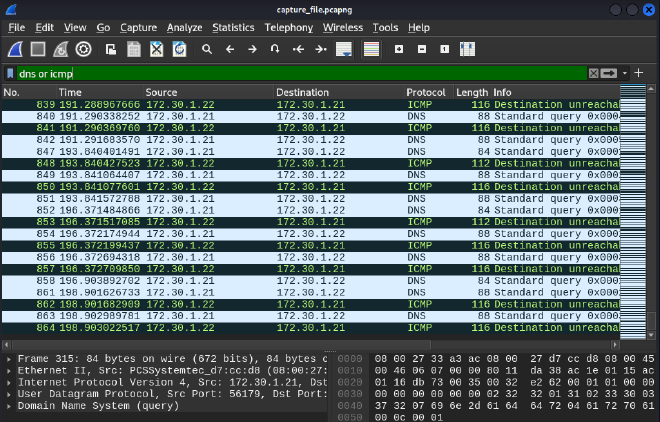Sort by the No. column header
660x422 pixels.
[29, 92]
